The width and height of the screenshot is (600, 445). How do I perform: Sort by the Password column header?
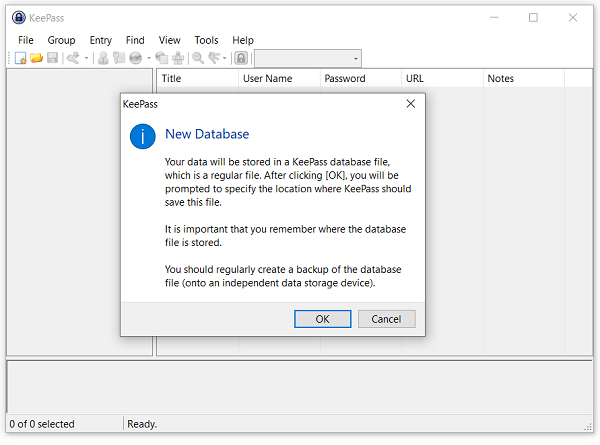coord(360,78)
